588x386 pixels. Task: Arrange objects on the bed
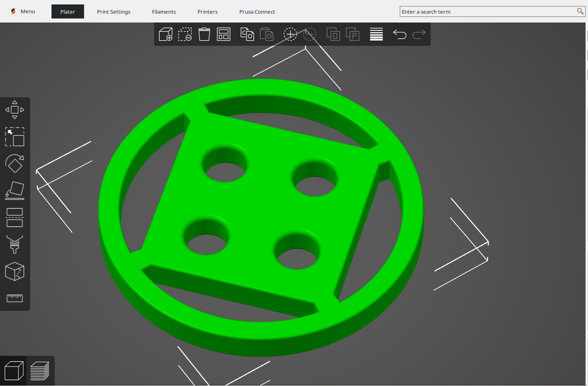point(224,35)
